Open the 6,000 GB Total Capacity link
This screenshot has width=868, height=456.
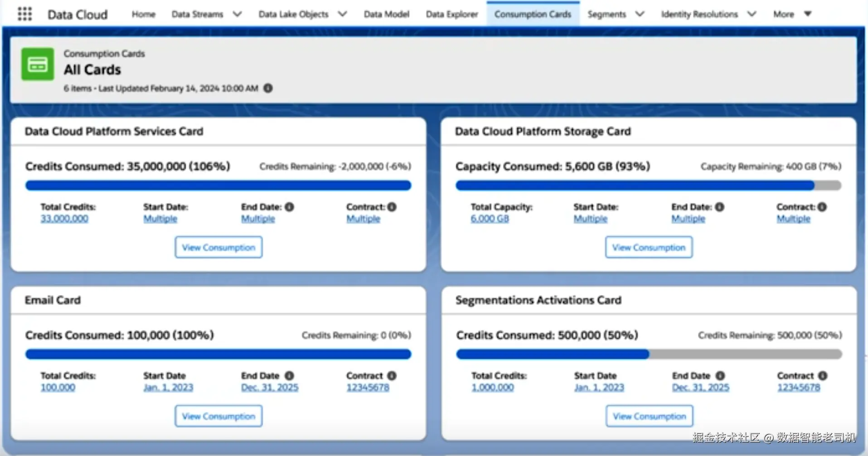490,219
